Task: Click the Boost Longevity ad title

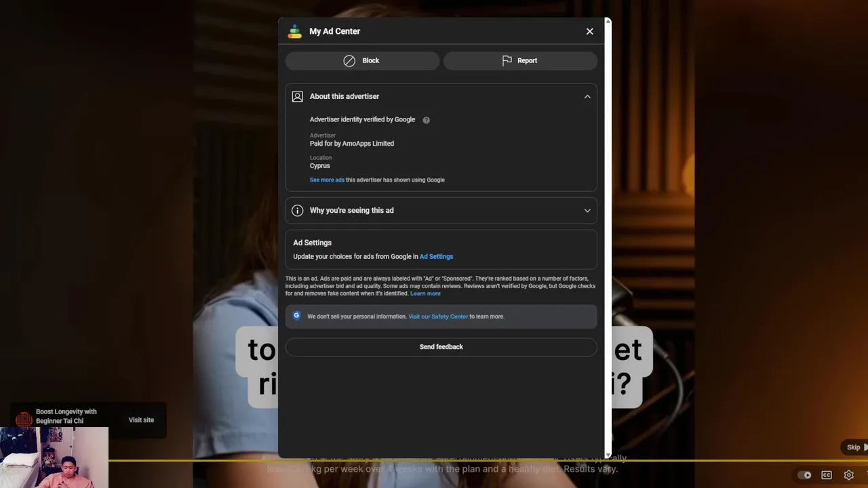Action: click(66, 416)
